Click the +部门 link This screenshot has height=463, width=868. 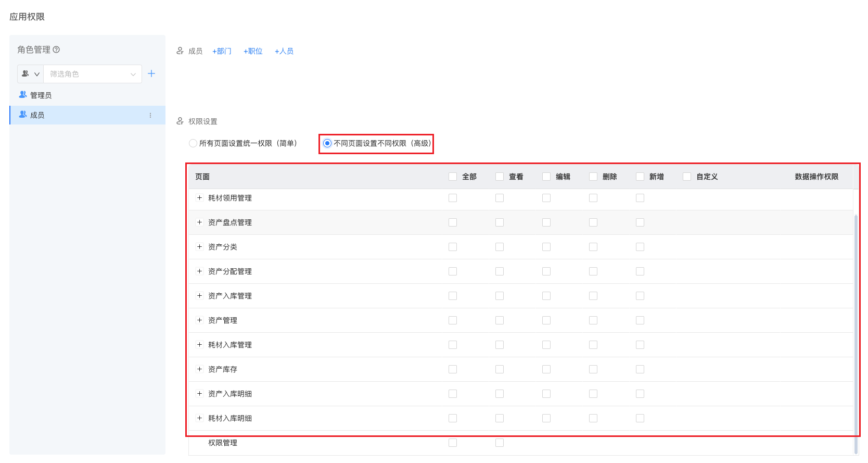point(222,51)
